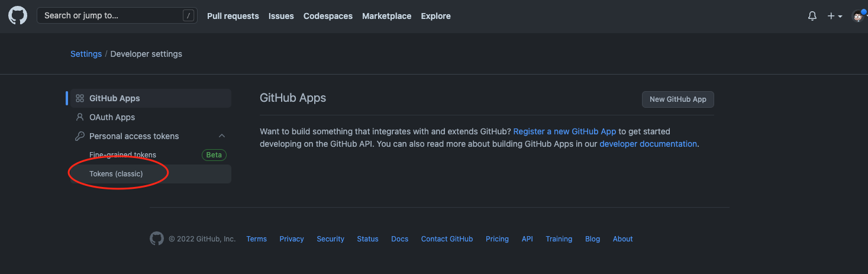Image resolution: width=868 pixels, height=274 pixels.
Task: Follow the Register a new GitHub App link
Action: click(x=564, y=131)
